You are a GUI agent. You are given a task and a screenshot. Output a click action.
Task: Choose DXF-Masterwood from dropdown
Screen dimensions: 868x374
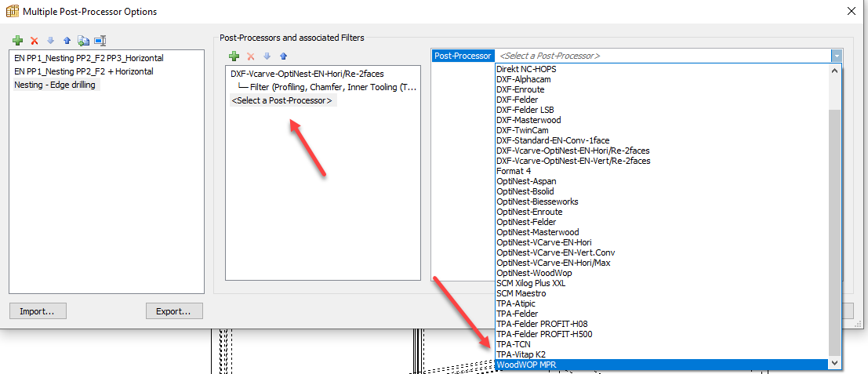[662, 120]
